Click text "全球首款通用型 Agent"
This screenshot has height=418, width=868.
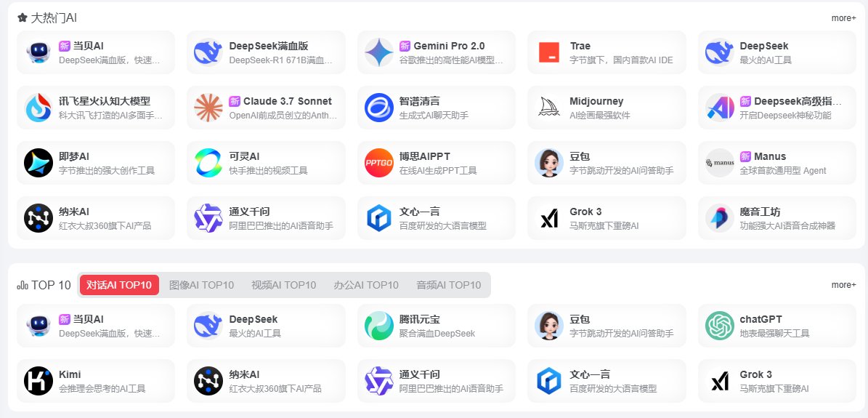tap(783, 171)
